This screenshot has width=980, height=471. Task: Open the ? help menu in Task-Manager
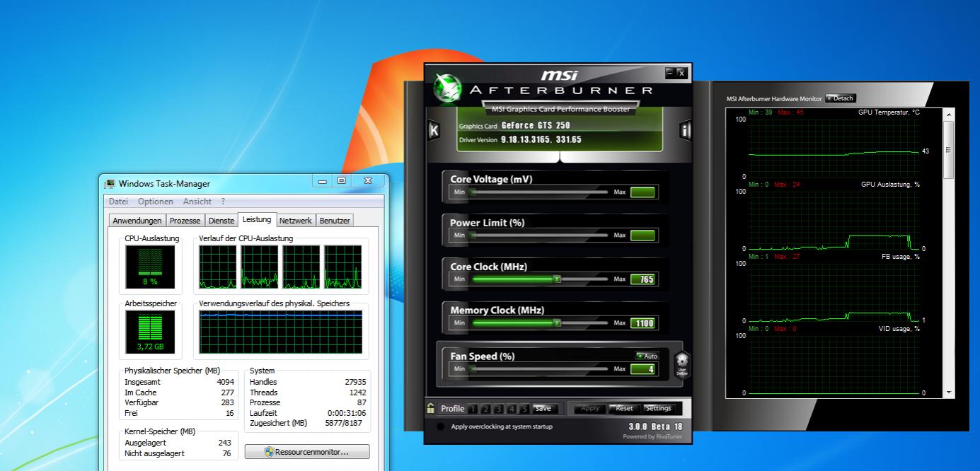[x=223, y=202]
